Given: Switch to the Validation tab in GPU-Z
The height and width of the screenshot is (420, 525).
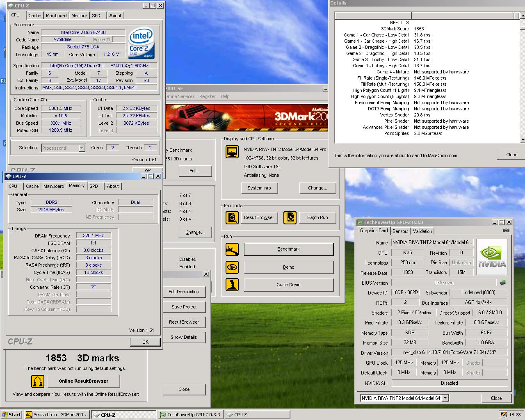Looking at the screenshot, I should click(x=422, y=231).
